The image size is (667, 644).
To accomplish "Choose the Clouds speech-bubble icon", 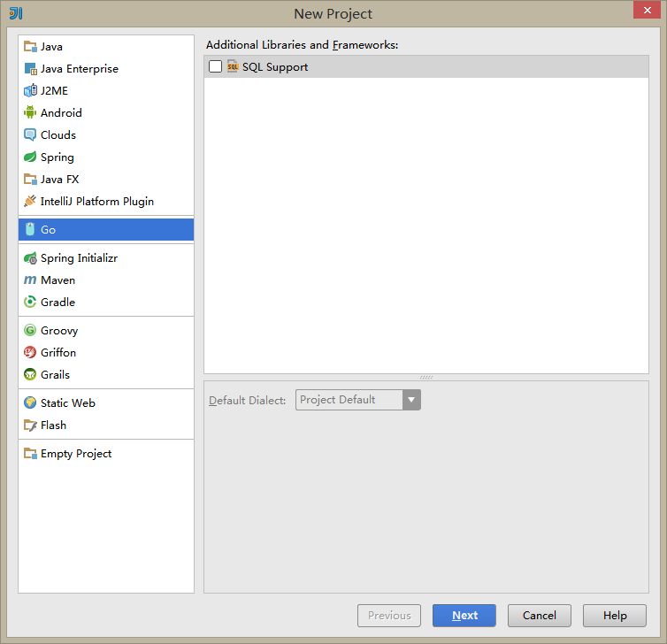I will point(30,134).
